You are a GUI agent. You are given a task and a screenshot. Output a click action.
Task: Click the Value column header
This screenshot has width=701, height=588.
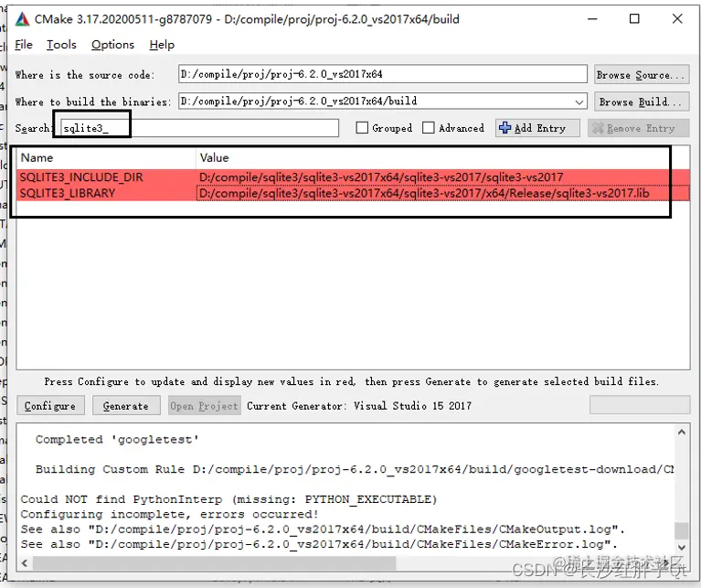[x=442, y=158]
